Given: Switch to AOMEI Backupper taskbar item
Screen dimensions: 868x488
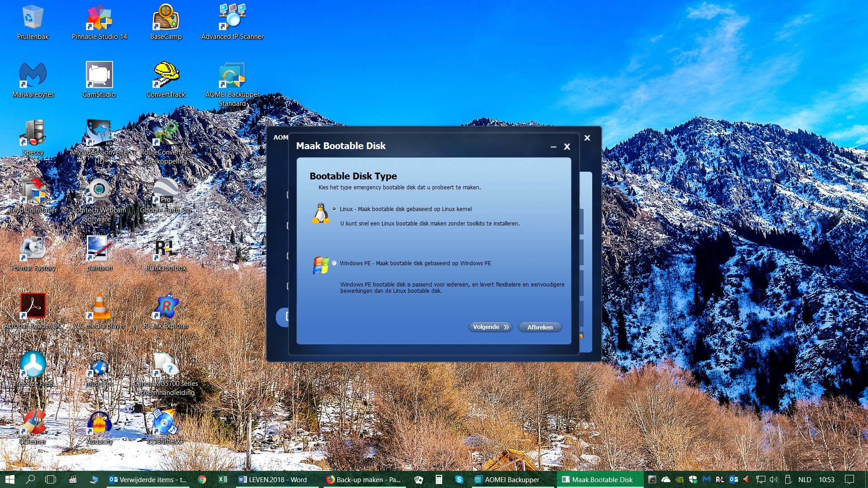Looking at the screenshot, I should 507,479.
